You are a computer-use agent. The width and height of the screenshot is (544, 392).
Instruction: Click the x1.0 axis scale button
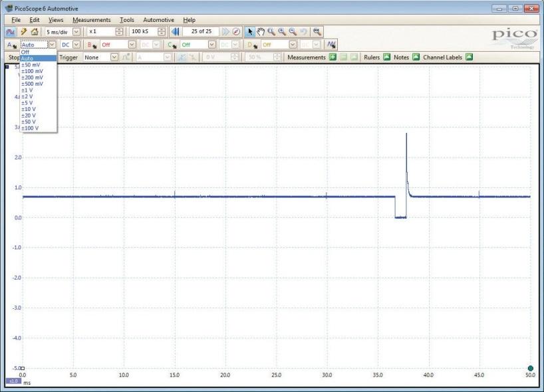pyautogui.click(x=13, y=381)
